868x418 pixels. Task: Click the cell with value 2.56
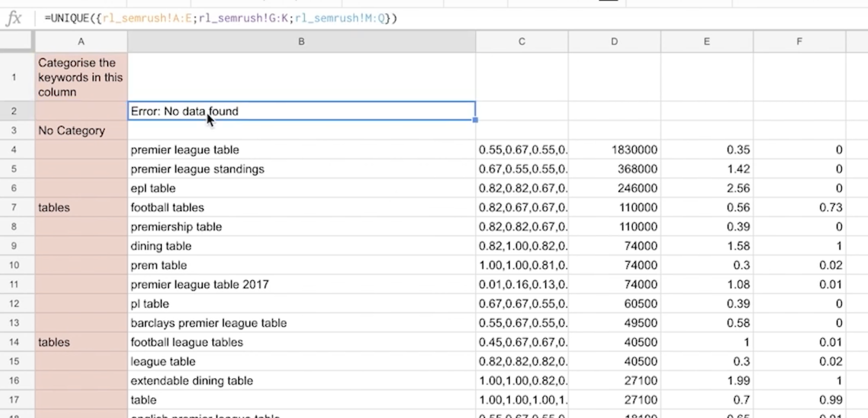(x=707, y=188)
